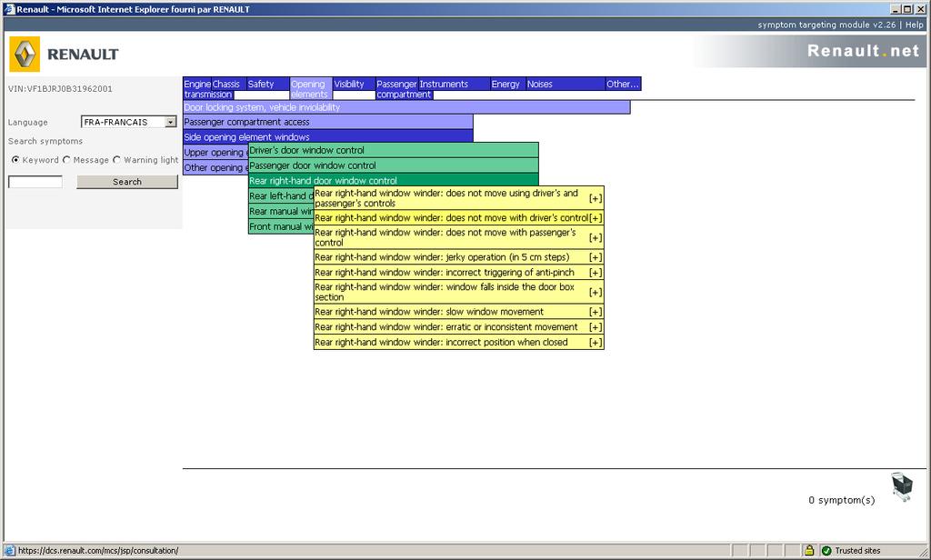Click the keyword search input field

tap(35, 182)
